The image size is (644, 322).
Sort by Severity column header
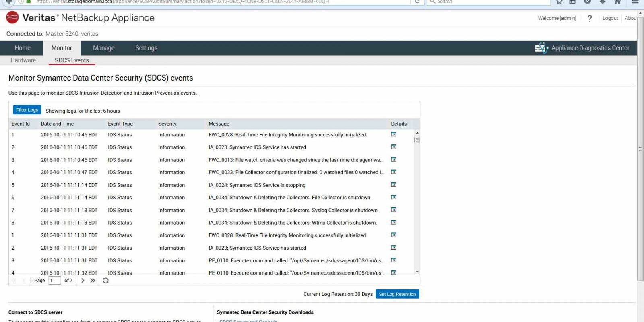click(x=167, y=124)
